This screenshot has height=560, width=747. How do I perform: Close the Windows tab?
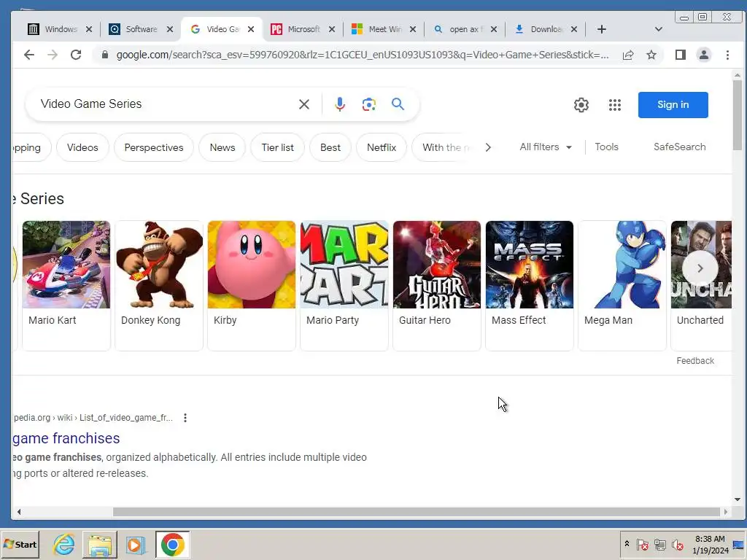click(x=88, y=29)
